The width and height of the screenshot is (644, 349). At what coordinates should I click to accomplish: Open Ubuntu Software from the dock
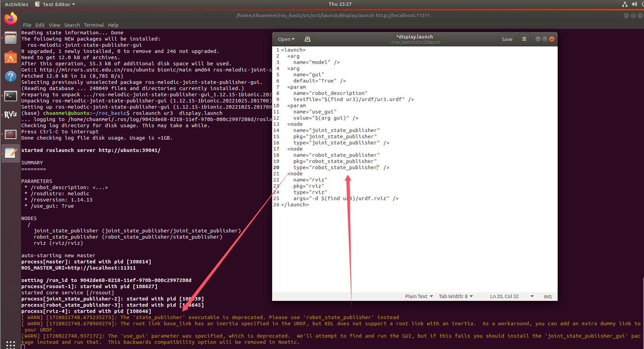(x=11, y=57)
